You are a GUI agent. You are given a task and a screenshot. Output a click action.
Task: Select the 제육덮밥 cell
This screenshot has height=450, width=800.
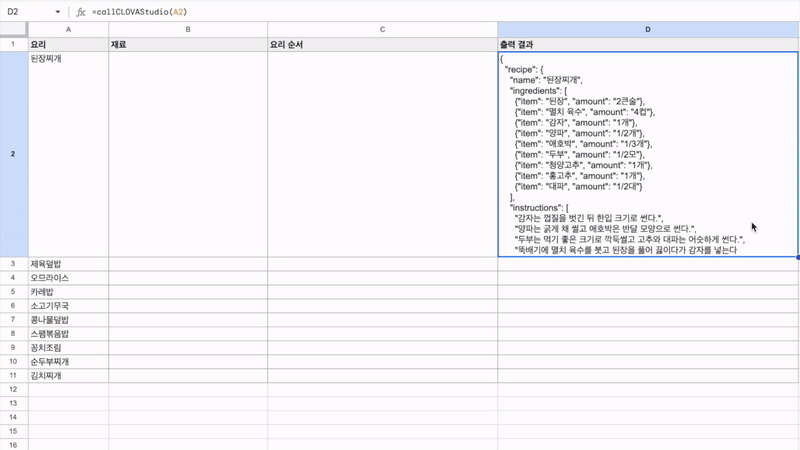pos(68,264)
